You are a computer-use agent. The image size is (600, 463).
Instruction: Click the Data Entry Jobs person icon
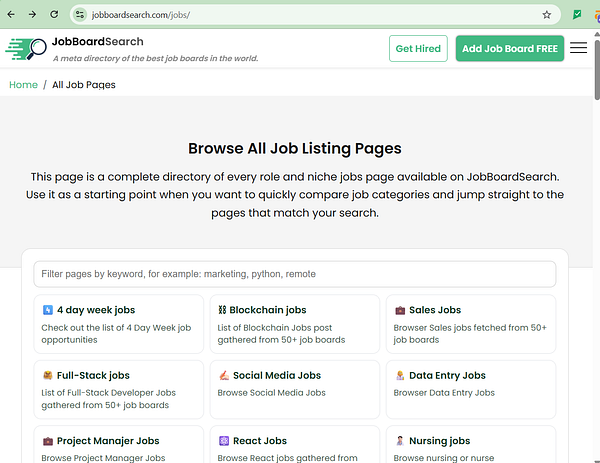click(x=400, y=375)
